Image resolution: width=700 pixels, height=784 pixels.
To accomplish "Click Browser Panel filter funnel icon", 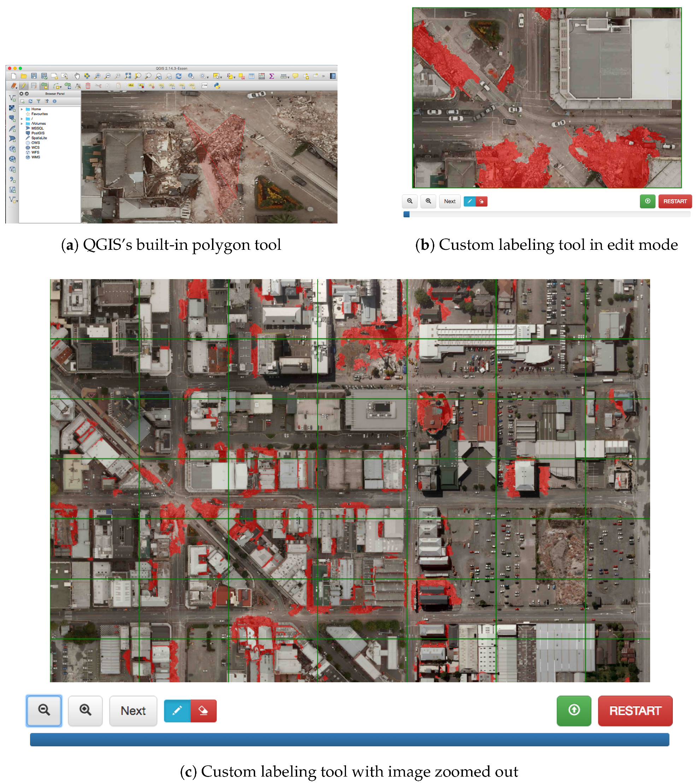I will coord(39,101).
